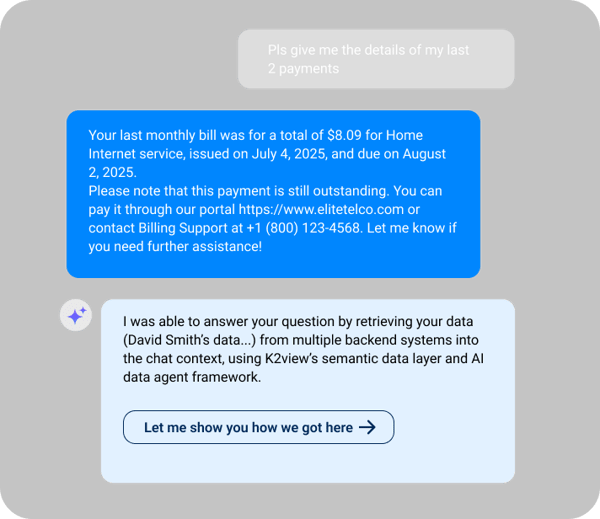Viewport: 600px width, 519px height.
Task: Click the $8.09 bill total amount
Action: (x=344, y=135)
